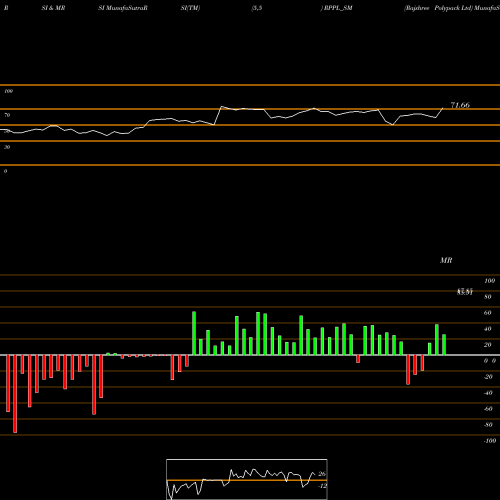
Task: Click the 70 level label on RSI axis
Action: (7, 115)
